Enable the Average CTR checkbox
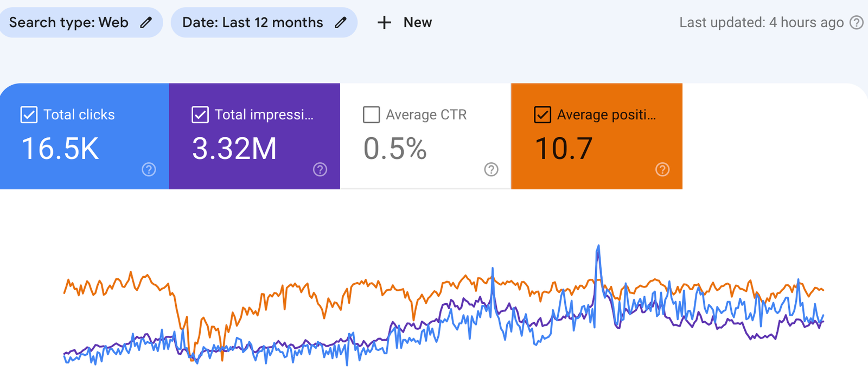Image resolution: width=868 pixels, height=383 pixels. (371, 114)
